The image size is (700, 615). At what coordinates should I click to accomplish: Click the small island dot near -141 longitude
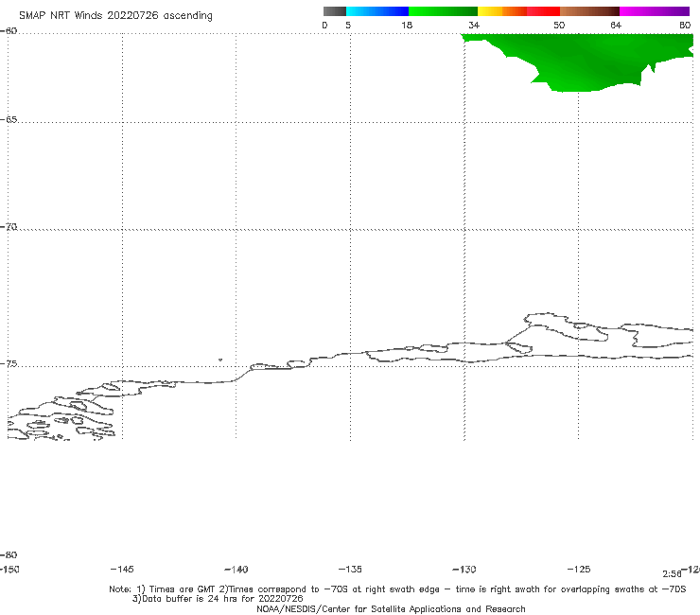tap(220, 360)
